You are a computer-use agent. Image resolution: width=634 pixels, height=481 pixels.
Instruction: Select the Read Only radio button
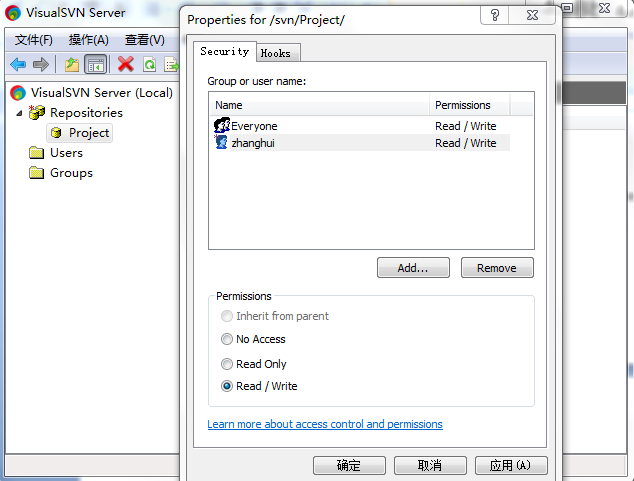227,364
